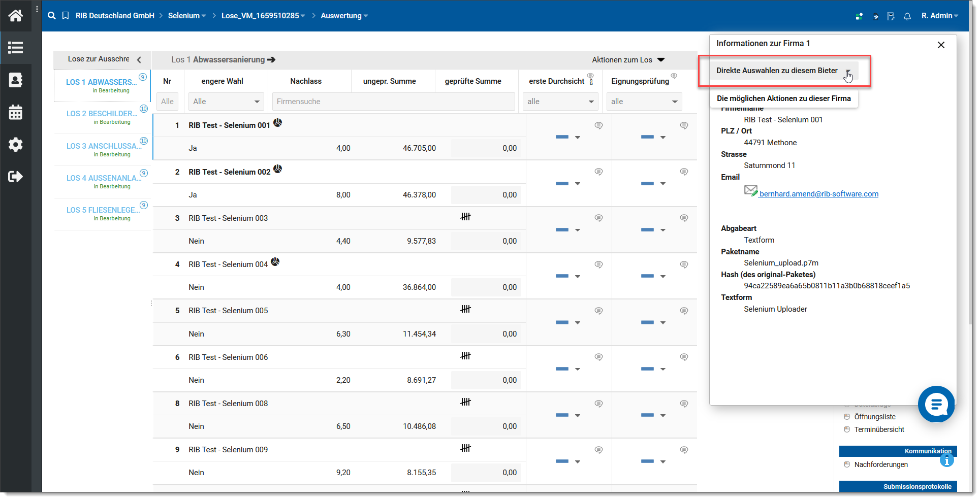
Task: Open the kebab menu beside the home icon
Action: coord(37,9)
